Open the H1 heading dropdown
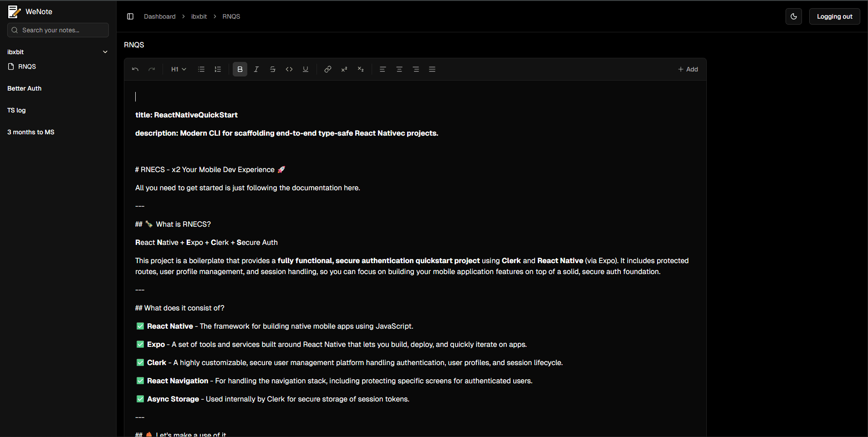The image size is (868, 437). point(179,69)
